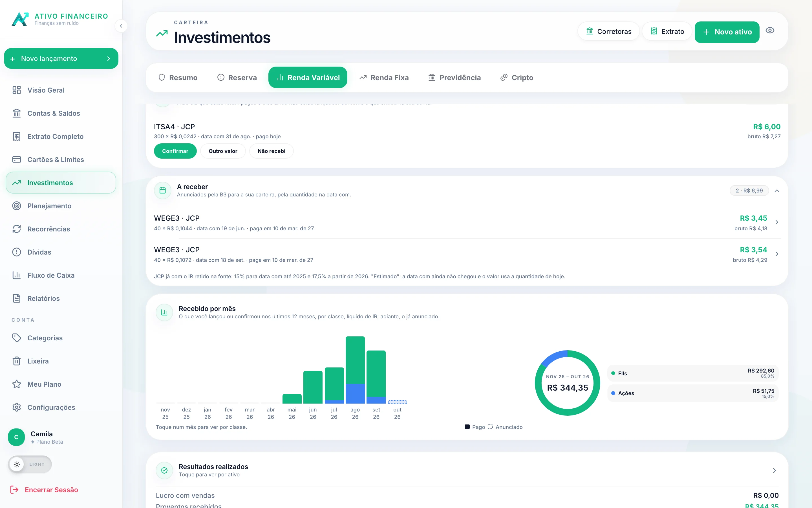Click the calendar icon beside A receber
The image size is (812, 508).
pyautogui.click(x=163, y=190)
